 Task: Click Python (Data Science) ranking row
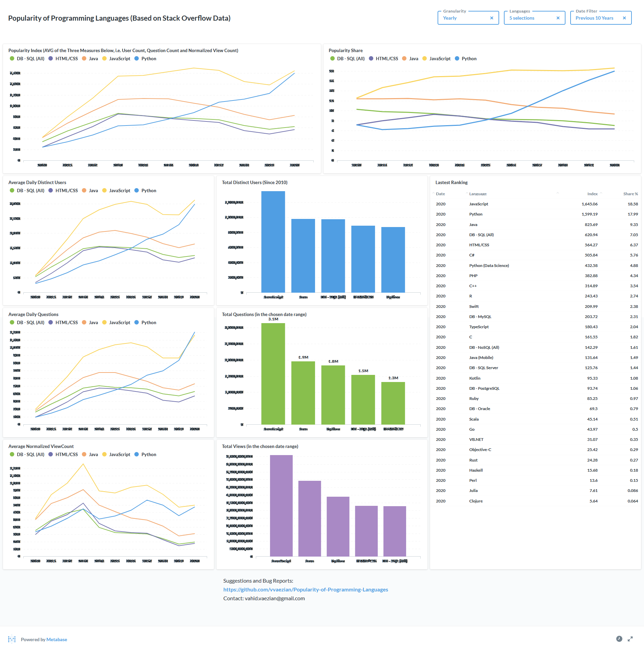pos(535,266)
